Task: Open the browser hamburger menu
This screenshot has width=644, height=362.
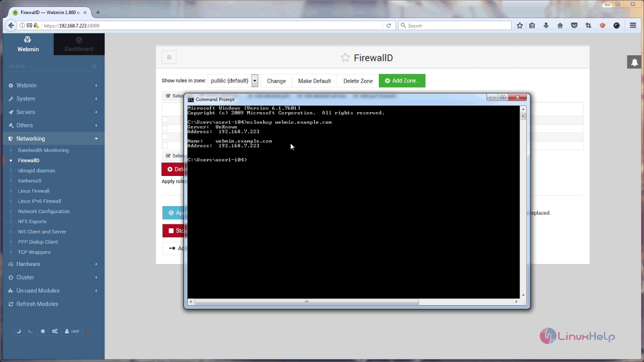Action: point(633,26)
